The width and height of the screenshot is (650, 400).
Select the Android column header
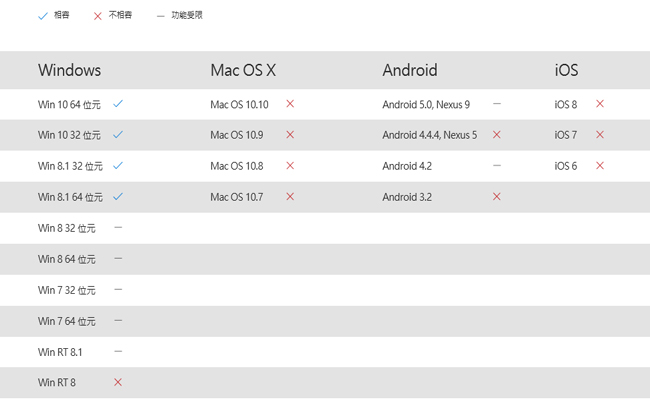pyautogui.click(x=410, y=70)
